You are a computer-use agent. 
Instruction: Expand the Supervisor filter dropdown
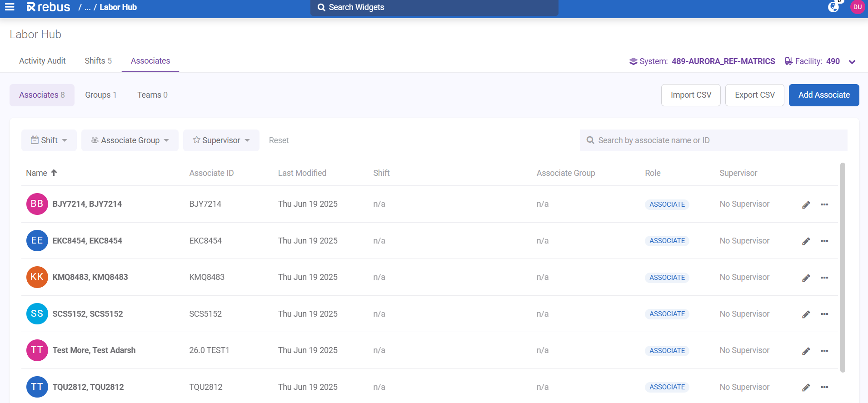[x=221, y=140]
